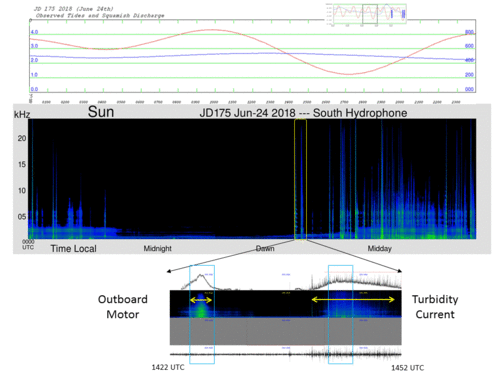Click the 'Time Local' axis label
The height and width of the screenshot is (375, 500).
tap(73, 248)
